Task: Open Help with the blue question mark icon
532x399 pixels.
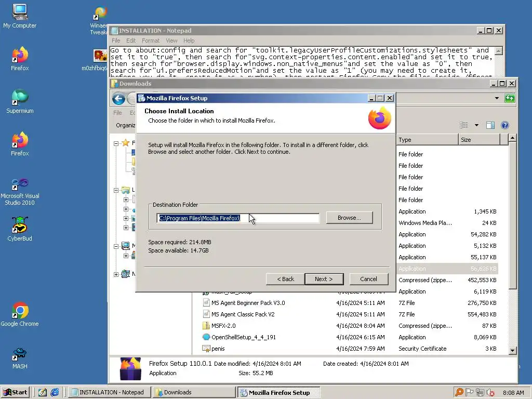Action: pyautogui.click(x=505, y=125)
